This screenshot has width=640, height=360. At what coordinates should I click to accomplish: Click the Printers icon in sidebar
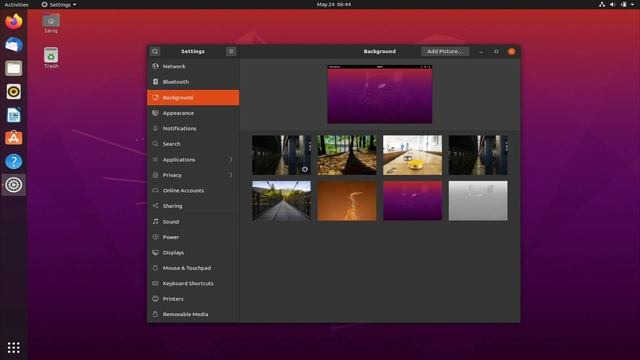click(x=156, y=299)
